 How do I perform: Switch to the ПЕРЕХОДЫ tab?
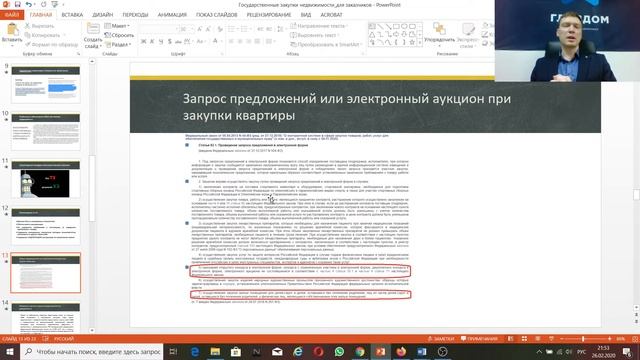[135, 15]
